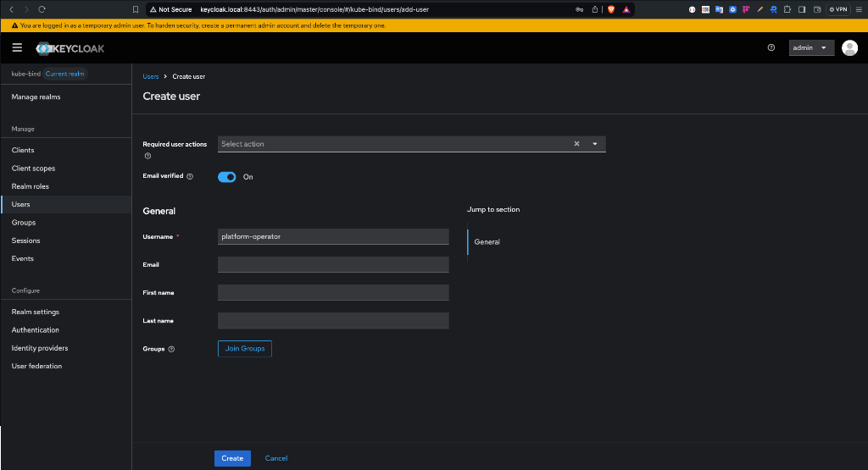Click the First name input field
This screenshot has height=470, width=868.
coord(333,292)
